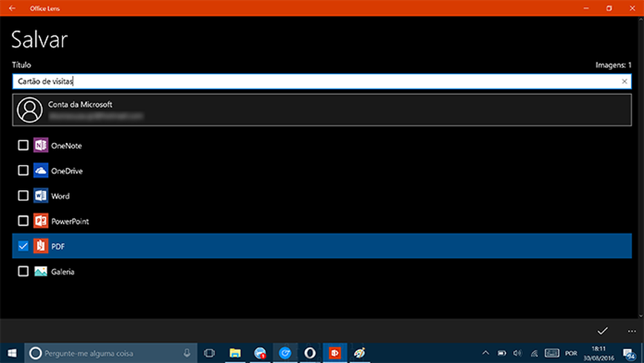Click the Microsoft account avatar icon
The height and width of the screenshot is (363, 644).
pos(29,110)
